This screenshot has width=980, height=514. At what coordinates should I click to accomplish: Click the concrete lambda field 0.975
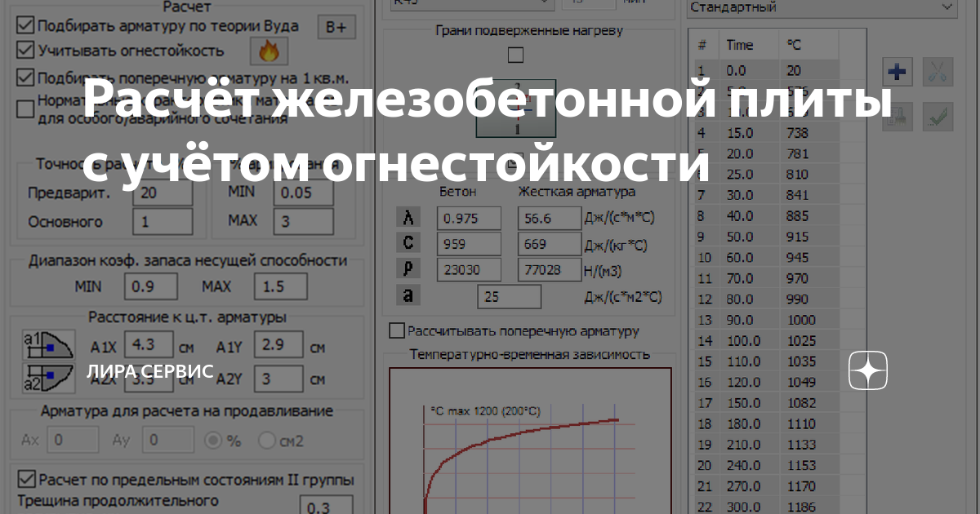[x=470, y=218]
